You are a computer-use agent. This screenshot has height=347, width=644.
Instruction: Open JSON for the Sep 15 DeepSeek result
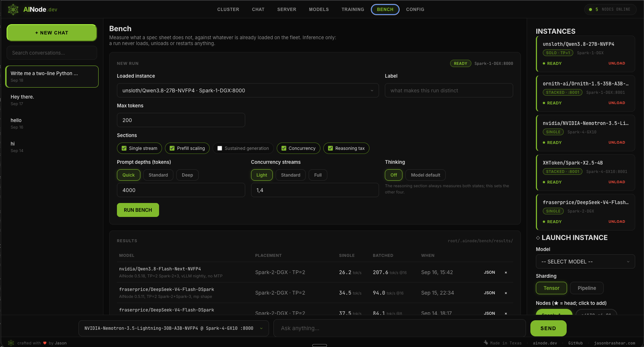[x=489, y=293]
